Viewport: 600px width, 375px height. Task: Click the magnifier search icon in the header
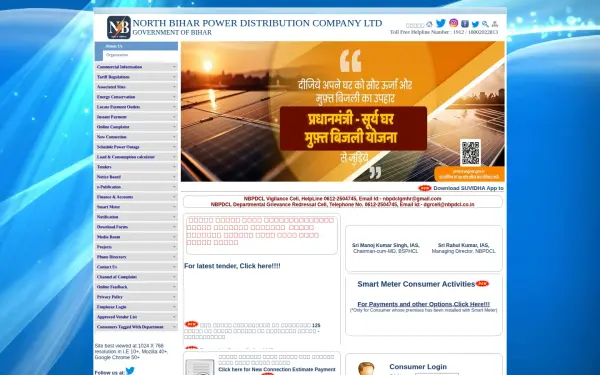coord(485,24)
